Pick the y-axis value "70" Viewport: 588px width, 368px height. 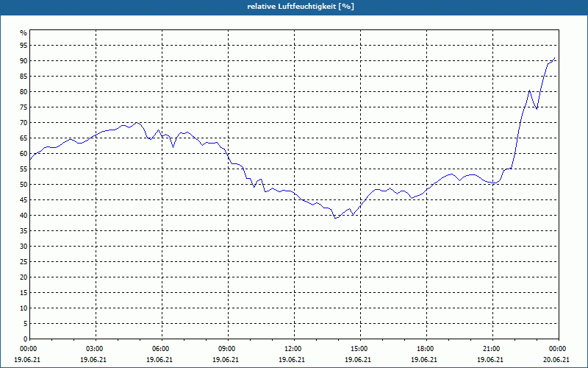point(24,123)
